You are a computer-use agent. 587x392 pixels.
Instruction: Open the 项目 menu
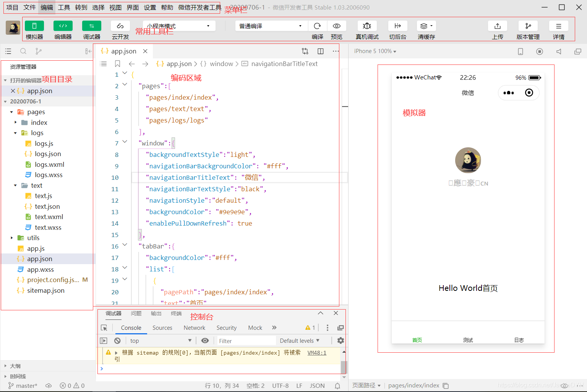tap(12, 7)
